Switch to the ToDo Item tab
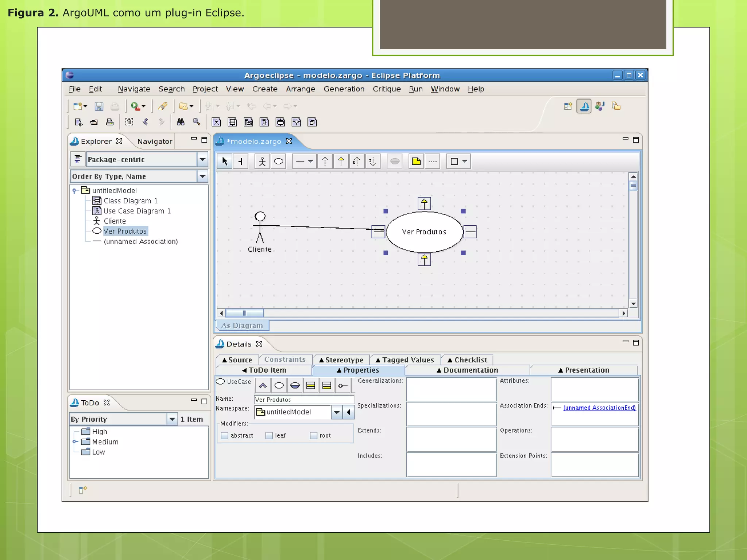This screenshot has width=747, height=560. pos(264,370)
